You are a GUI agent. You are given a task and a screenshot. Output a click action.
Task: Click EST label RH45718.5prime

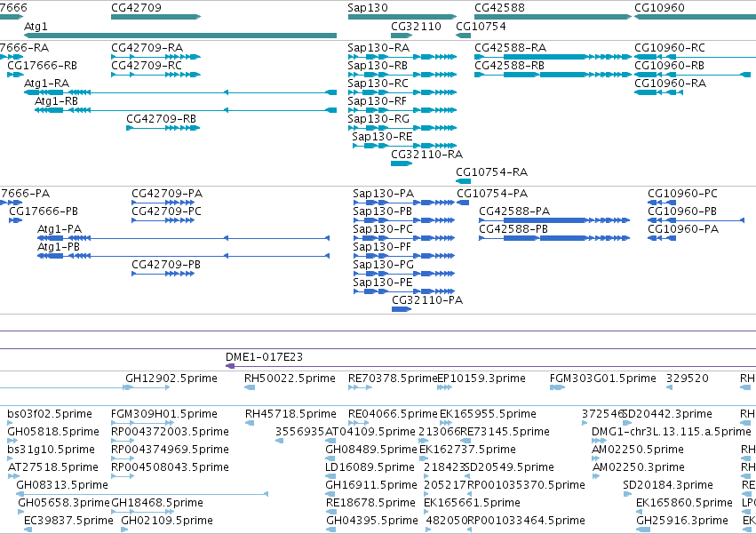290,414
